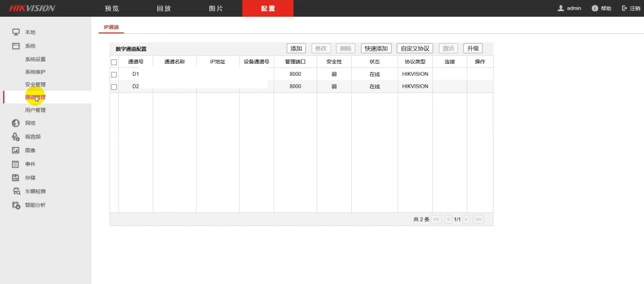The width and height of the screenshot is (644, 284).
Task: Open the admin user menu
Action: (x=569, y=8)
